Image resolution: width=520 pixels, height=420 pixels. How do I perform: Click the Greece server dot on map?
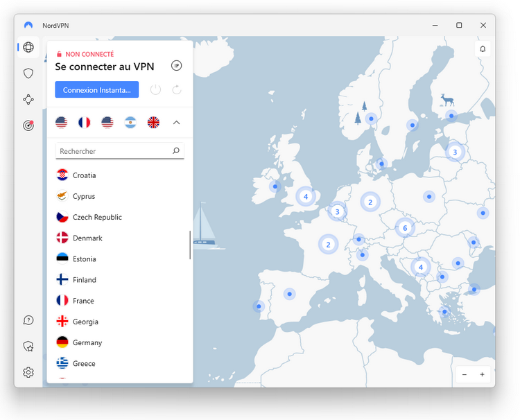coord(444,312)
